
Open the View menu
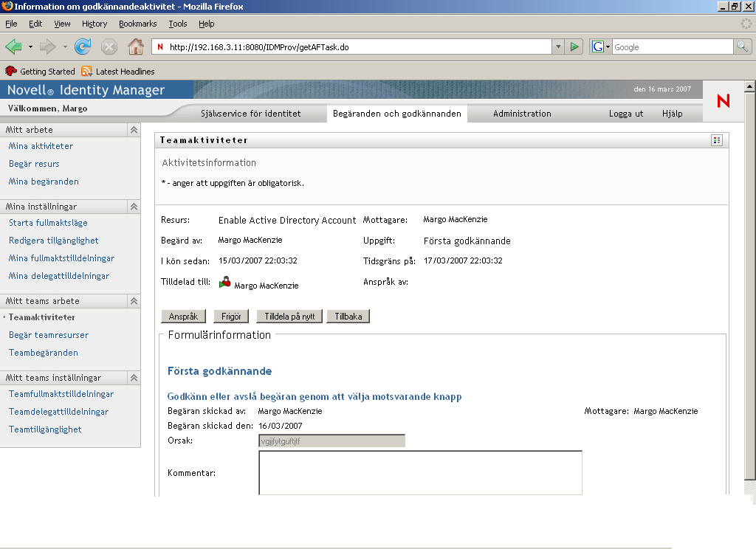coord(62,24)
